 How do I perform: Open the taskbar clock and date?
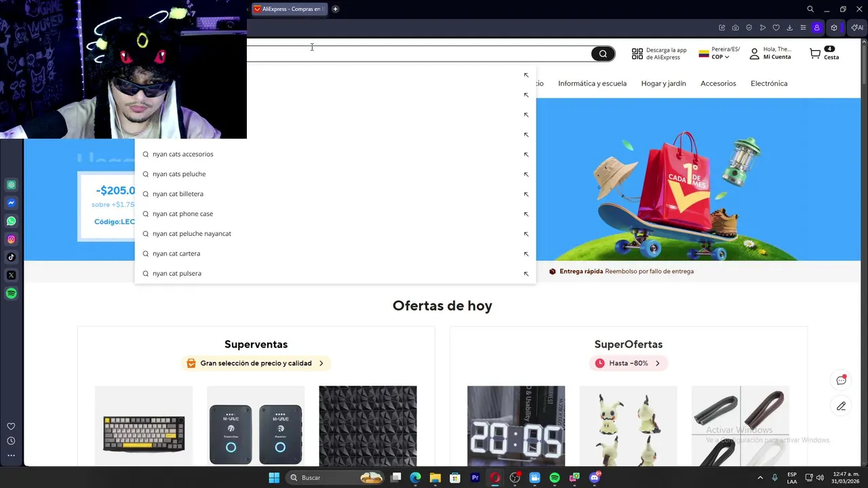point(846,478)
